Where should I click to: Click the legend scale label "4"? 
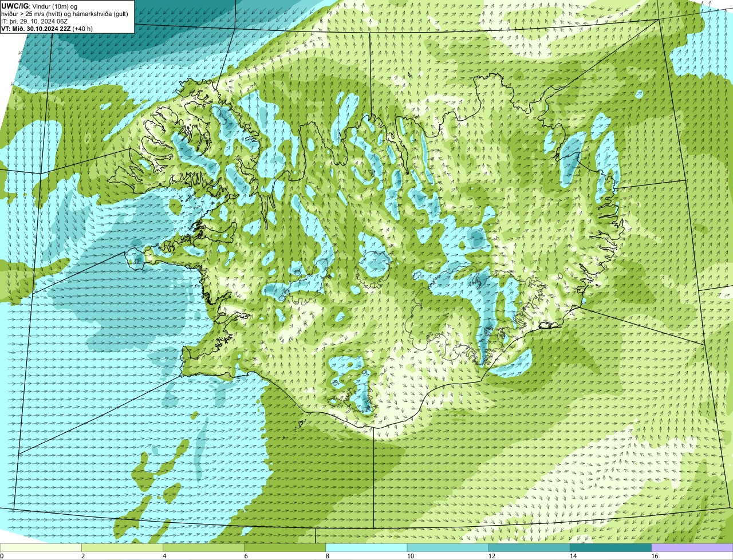[x=164, y=556]
